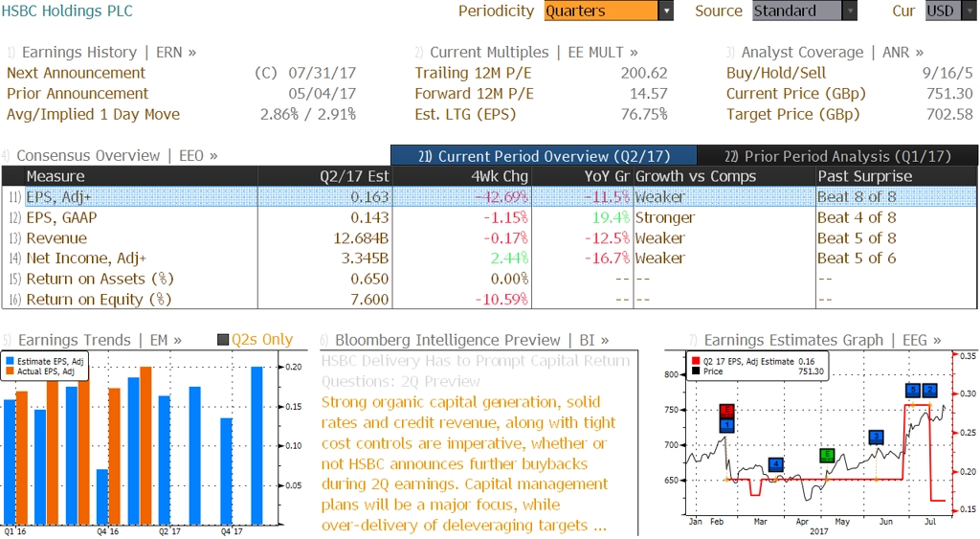Image resolution: width=980 pixels, height=539 pixels.
Task: Click blue marker 3 on estimates graph
Action: pyautogui.click(x=877, y=437)
